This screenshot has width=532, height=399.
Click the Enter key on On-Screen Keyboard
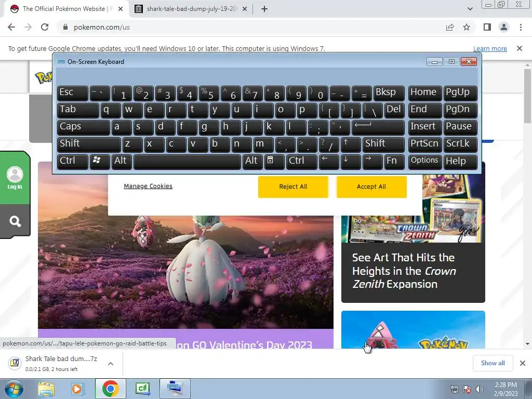coord(378,128)
